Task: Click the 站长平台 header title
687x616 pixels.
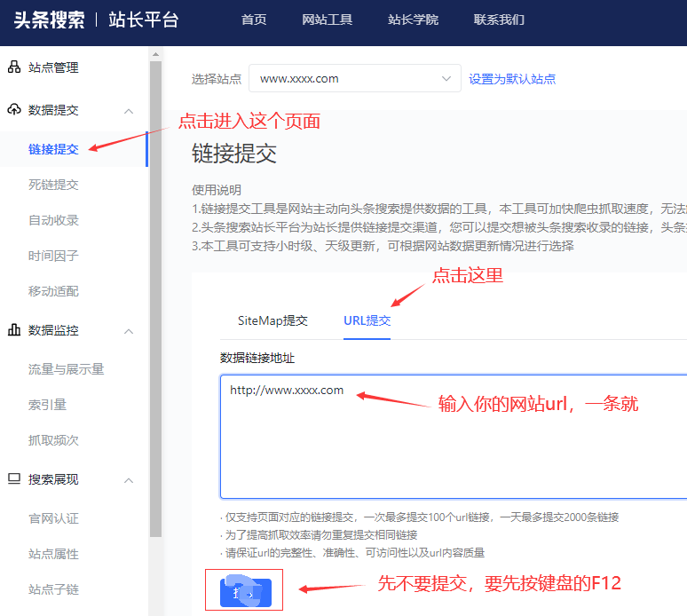Action: [144, 20]
